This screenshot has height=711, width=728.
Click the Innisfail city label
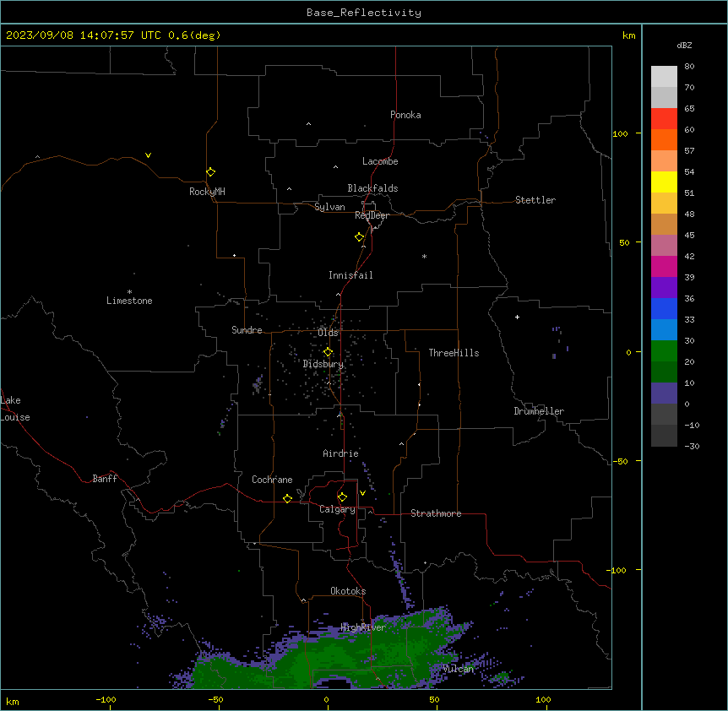(350, 275)
